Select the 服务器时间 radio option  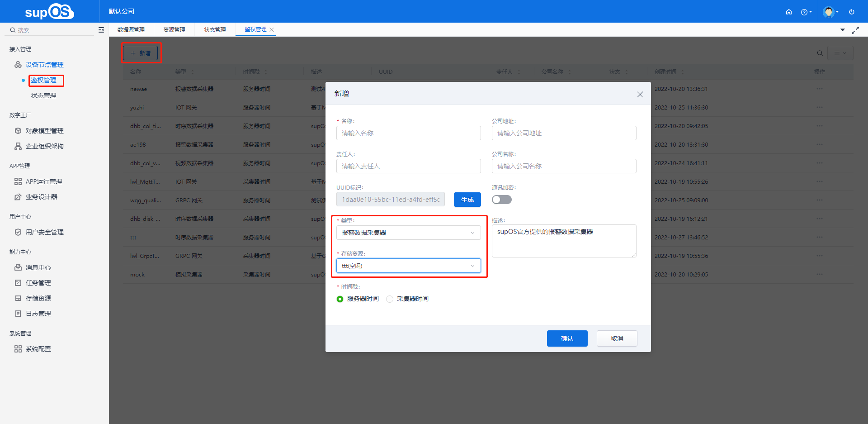pyautogui.click(x=340, y=299)
